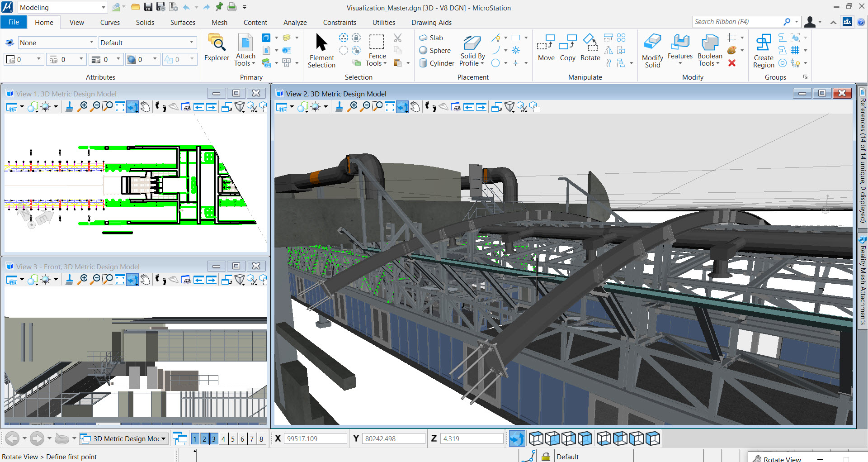The image size is (868, 462).
Task: Start the Move manipulation tool
Action: [546, 47]
